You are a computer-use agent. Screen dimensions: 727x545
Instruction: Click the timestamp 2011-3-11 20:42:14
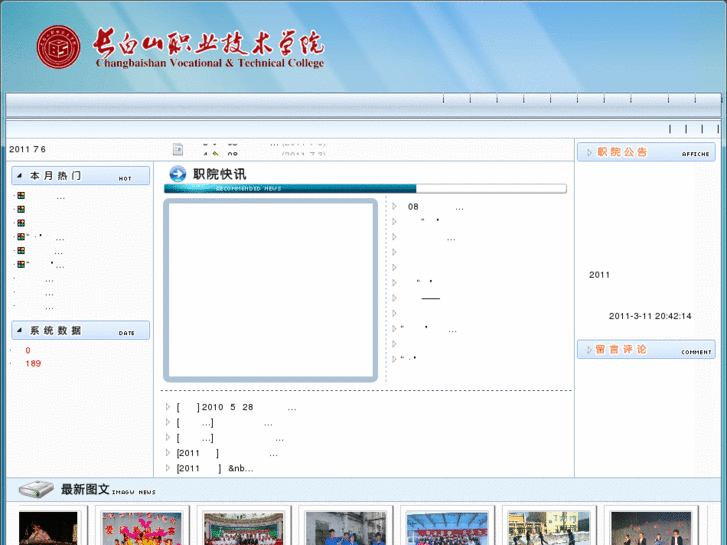[650, 316]
